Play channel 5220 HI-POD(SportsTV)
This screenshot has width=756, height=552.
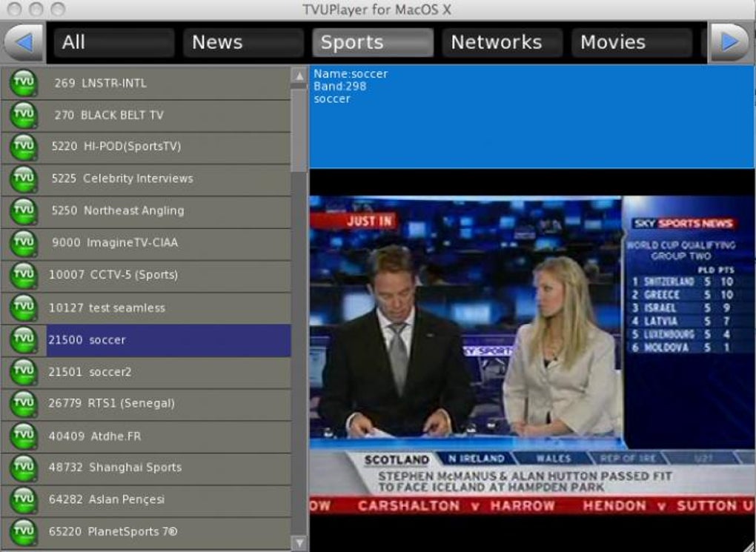(x=146, y=147)
